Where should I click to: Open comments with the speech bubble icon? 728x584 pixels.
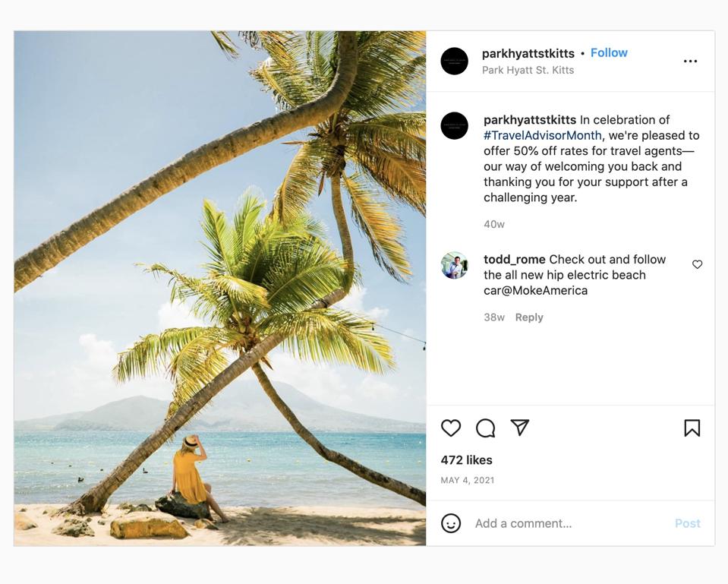[485, 428]
